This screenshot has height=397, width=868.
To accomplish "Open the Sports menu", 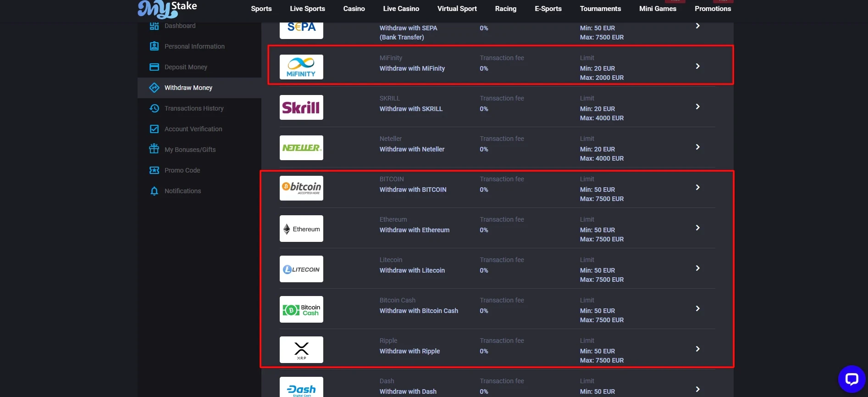I will tap(261, 9).
